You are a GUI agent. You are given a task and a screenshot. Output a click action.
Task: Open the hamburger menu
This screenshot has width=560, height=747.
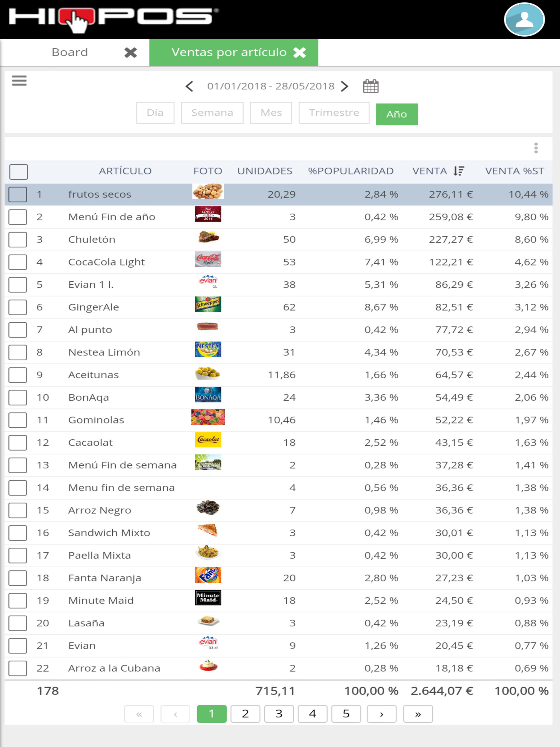click(x=19, y=81)
